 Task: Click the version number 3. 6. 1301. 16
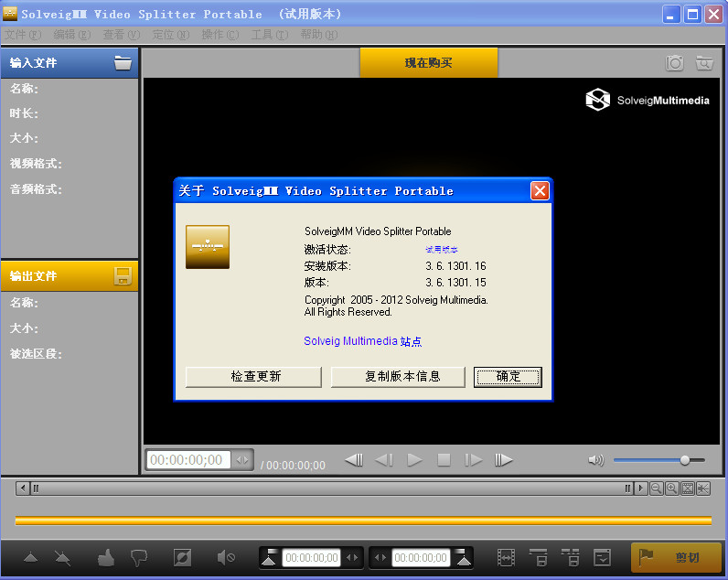click(455, 266)
